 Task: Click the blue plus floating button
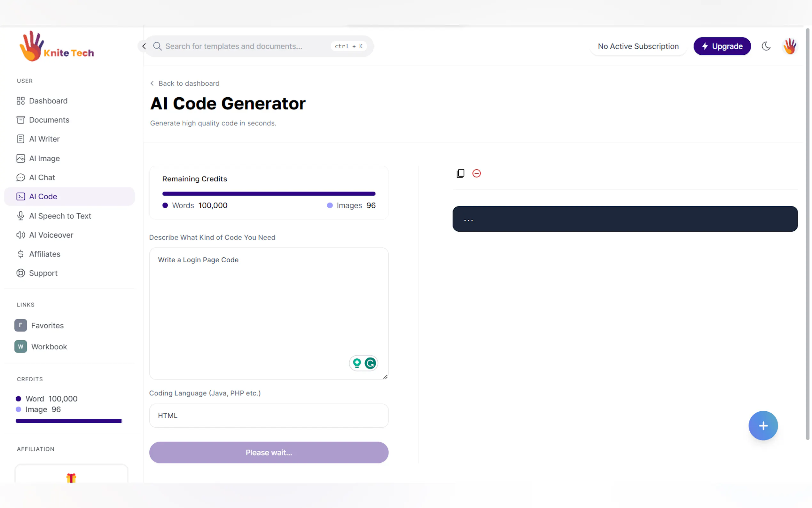point(763,425)
